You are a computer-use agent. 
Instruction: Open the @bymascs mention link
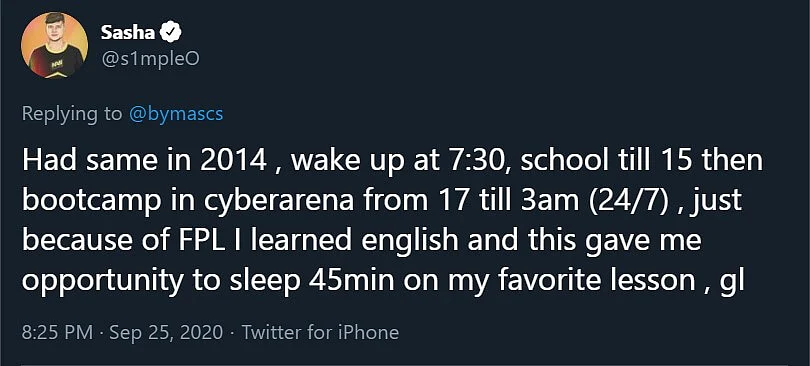176,114
